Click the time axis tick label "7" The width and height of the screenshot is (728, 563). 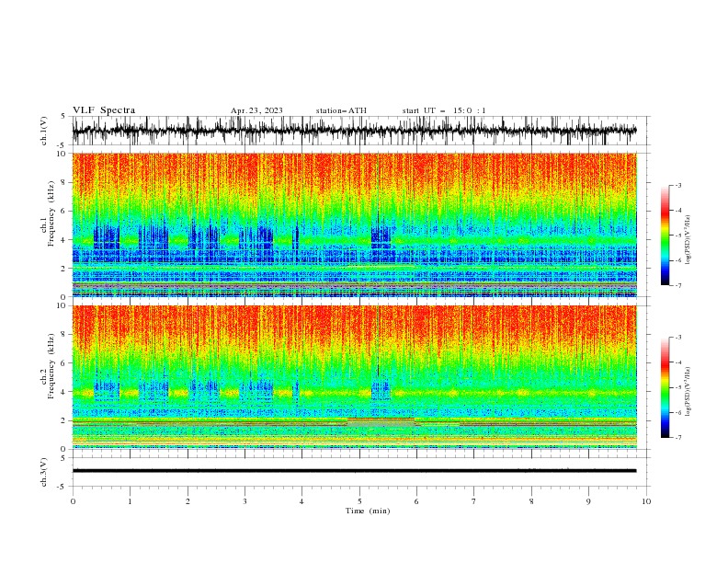474,501
